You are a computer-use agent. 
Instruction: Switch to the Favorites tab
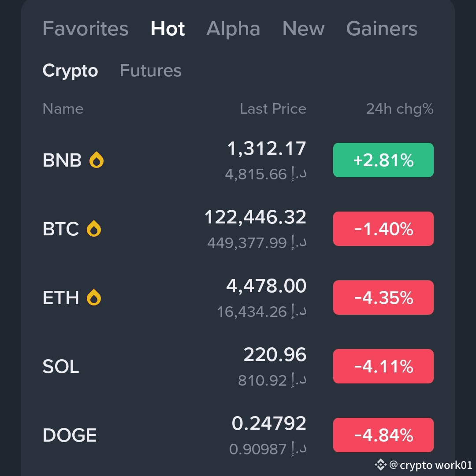tap(86, 29)
